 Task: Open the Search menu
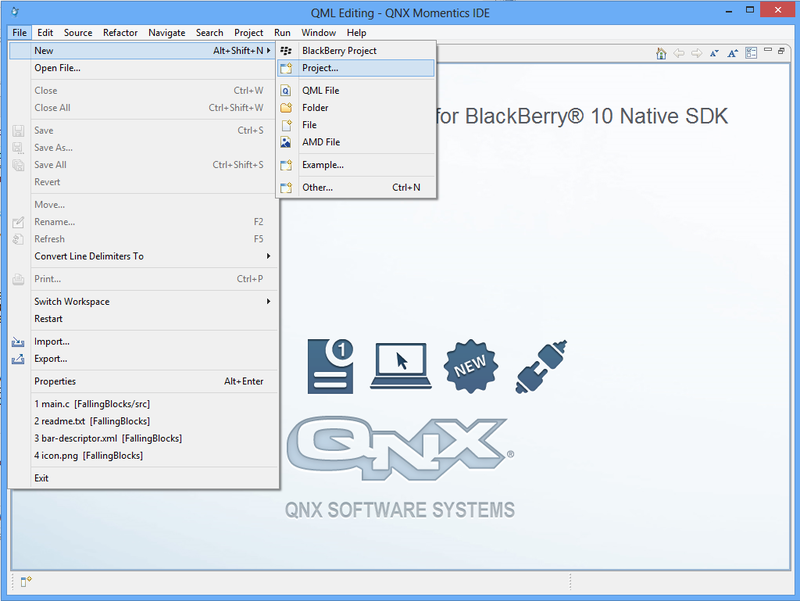pyautogui.click(x=210, y=33)
